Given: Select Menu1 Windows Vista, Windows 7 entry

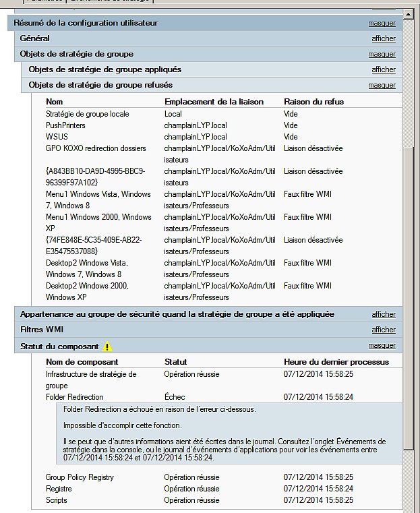Looking at the screenshot, I should [x=98, y=200].
